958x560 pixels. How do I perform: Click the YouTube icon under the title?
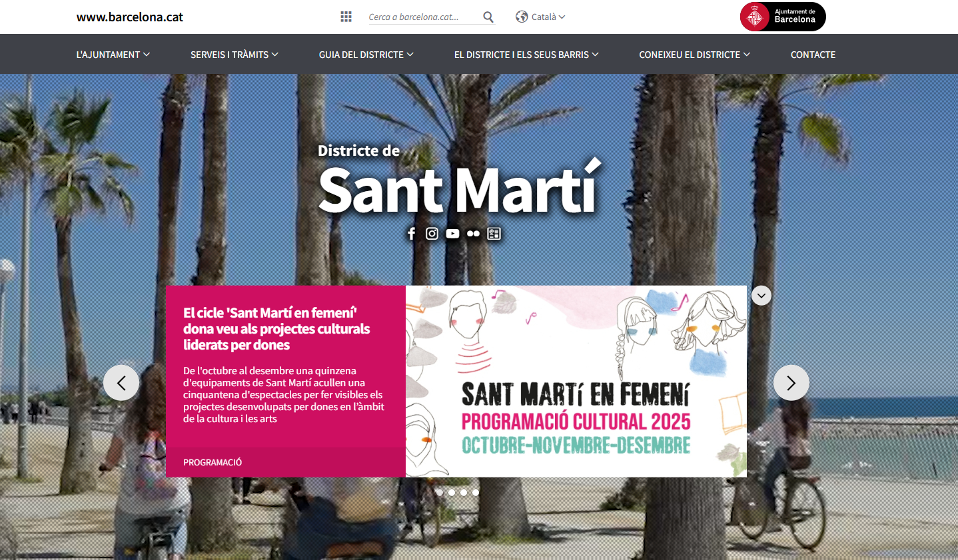click(x=452, y=234)
